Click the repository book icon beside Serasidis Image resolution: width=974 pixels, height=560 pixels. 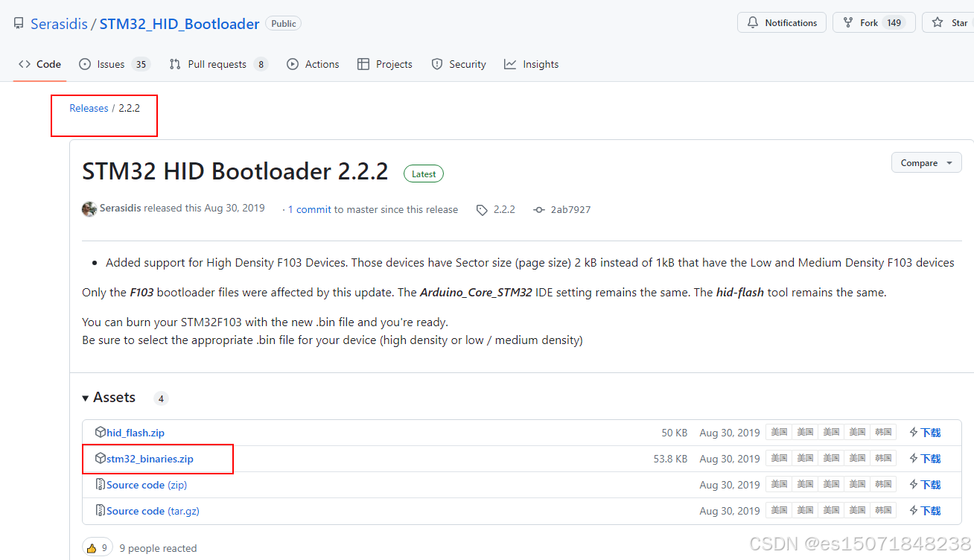[19, 24]
